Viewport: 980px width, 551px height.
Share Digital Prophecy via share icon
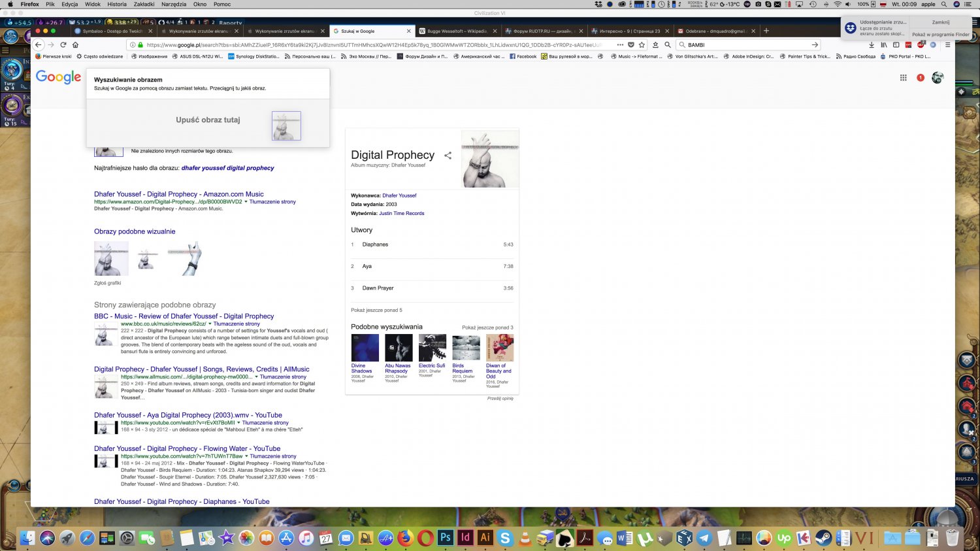(448, 156)
